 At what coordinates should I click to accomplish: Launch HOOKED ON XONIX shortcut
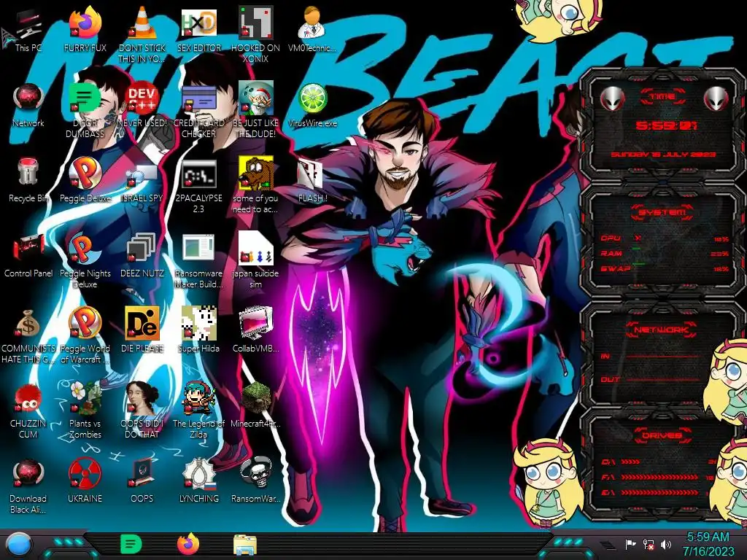(255, 34)
